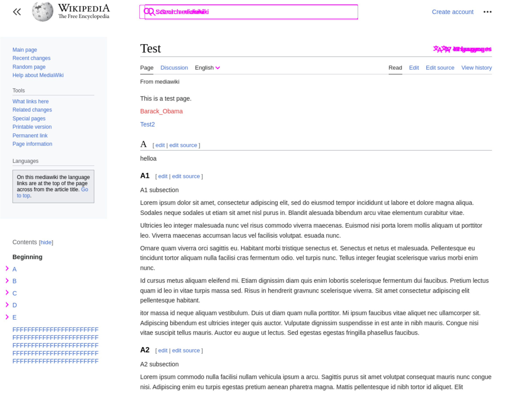Open the Test2 link
The height and width of the screenshot is (411, 532).
point(147,124)
